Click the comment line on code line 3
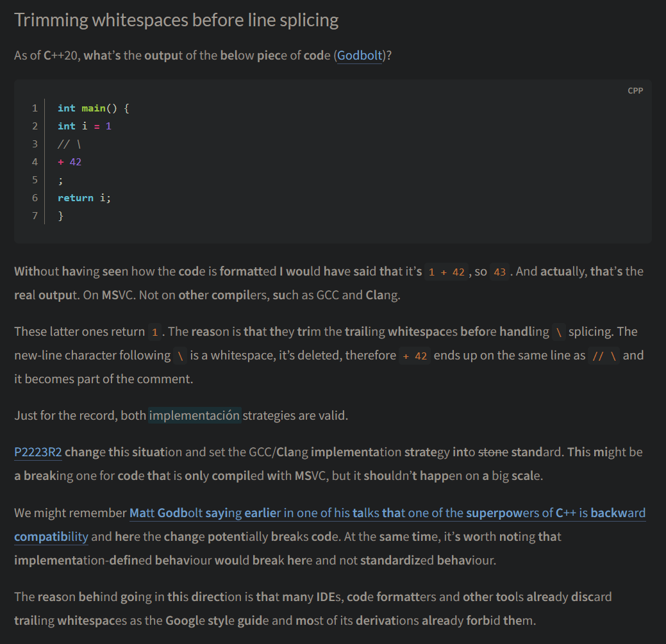Image resolution: width=666 pixels, height=644 pixels. point(69,144)
